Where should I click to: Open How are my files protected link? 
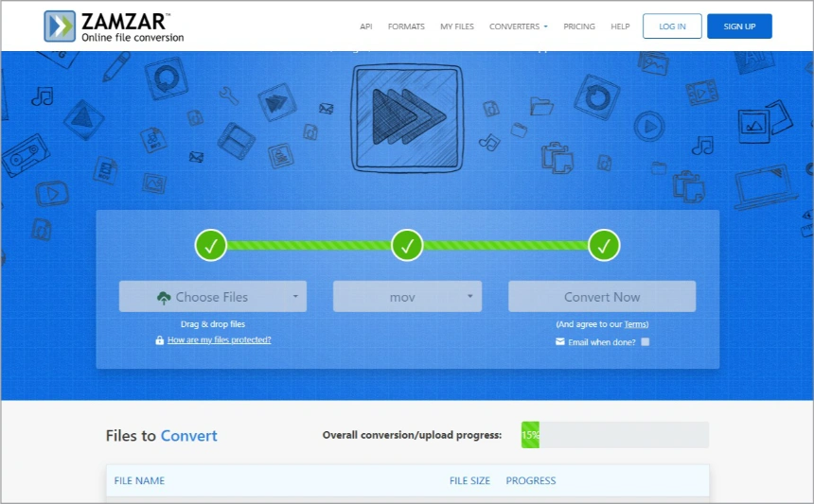pyautogui.click(x=219, y=340)
